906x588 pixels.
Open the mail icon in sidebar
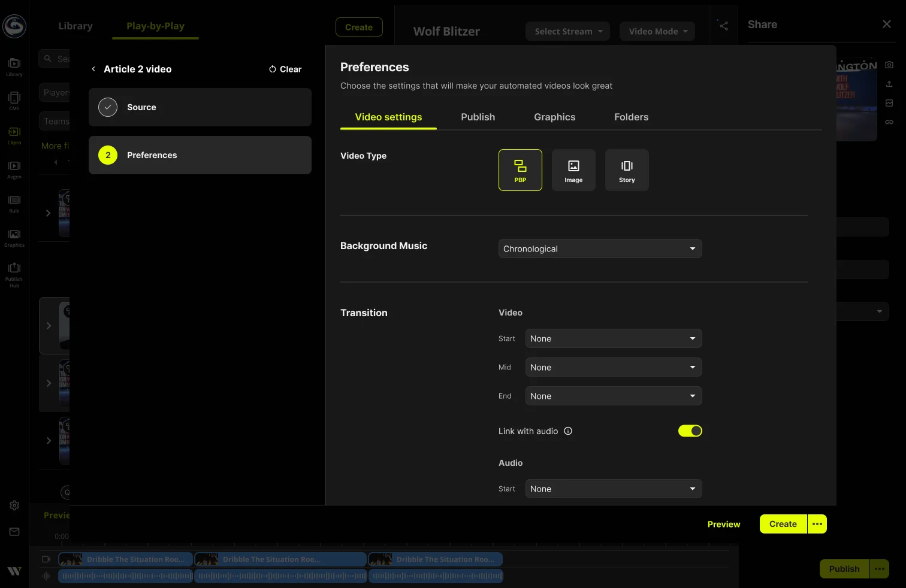[x=14, y=532]
